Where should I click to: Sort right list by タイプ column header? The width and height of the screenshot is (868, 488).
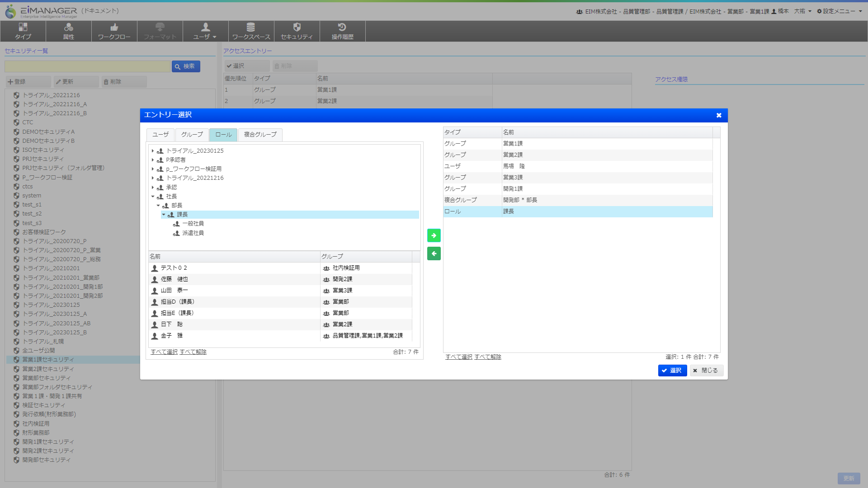[472, 132]
